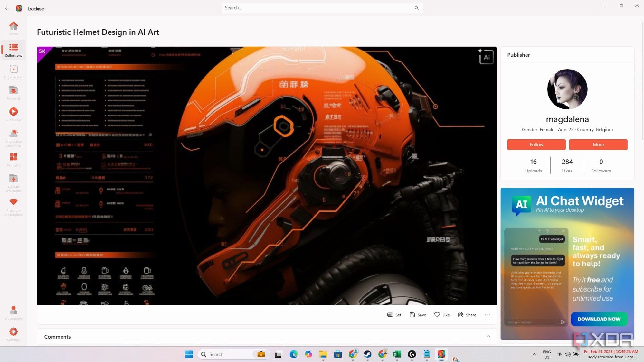Viewport: 644px width, 362px height.
Task: Open the Widgets section
Action: click(13, 160)
